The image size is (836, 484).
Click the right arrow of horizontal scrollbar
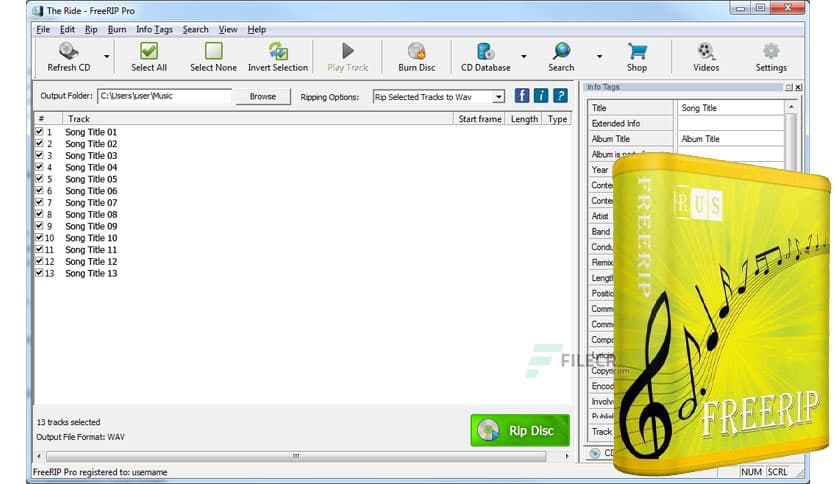point(567,456)
